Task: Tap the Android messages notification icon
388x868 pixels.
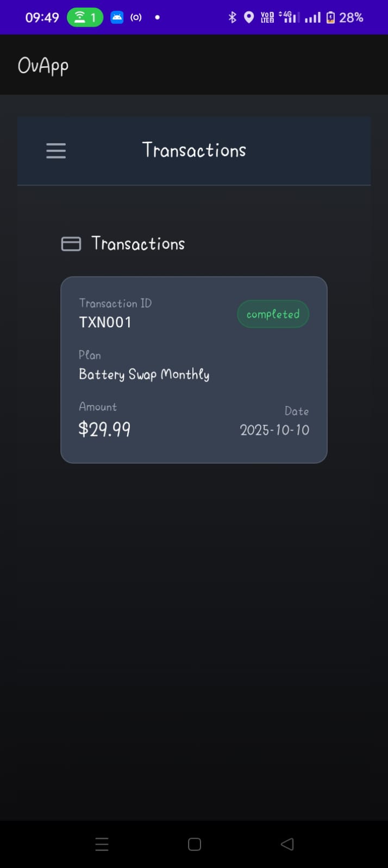Action: point(117,17)
